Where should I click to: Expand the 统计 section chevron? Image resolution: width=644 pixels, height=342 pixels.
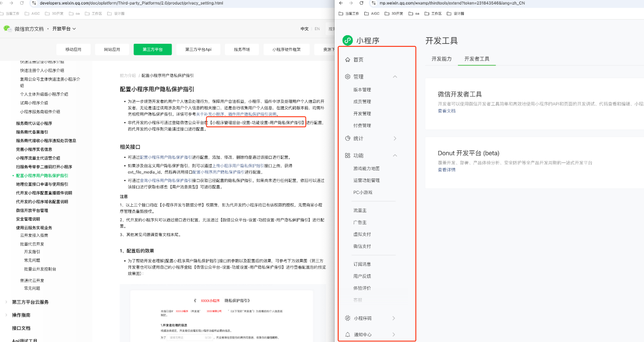coord(395,138)
